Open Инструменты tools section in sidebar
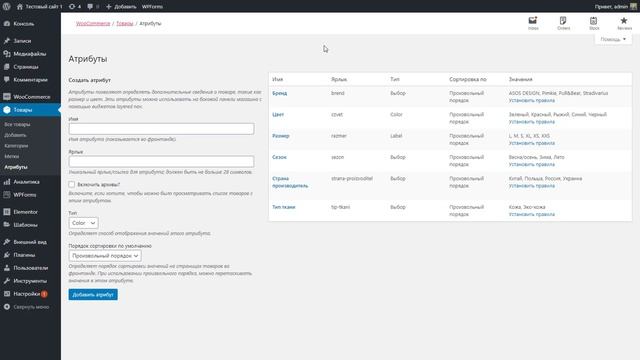The image size is (640, 360). pyautogui.click(x=30, y=281)
